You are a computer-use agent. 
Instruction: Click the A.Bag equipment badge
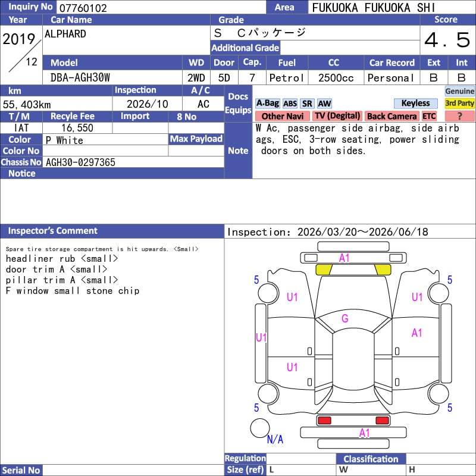coord(267,104)
